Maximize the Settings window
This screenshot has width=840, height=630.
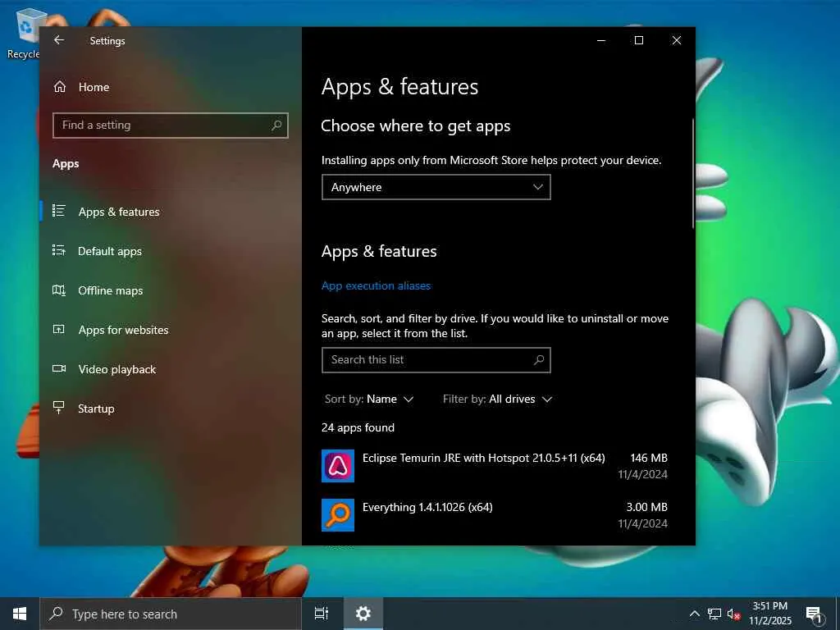[639, 40]
